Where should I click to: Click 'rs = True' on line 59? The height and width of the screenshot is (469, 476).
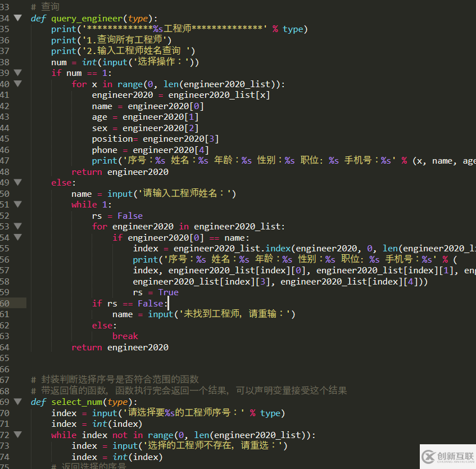[x=156, y=292]
